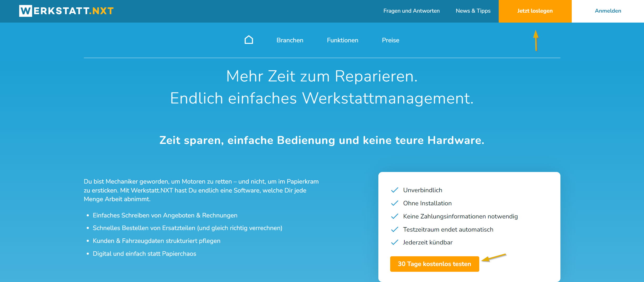The height and width of the screenshot is (282, 644).
Task: Click checkmark beside Keine Zahlungsinformationen notwendig
Action: pyautogui.click(x=395, y=216)
